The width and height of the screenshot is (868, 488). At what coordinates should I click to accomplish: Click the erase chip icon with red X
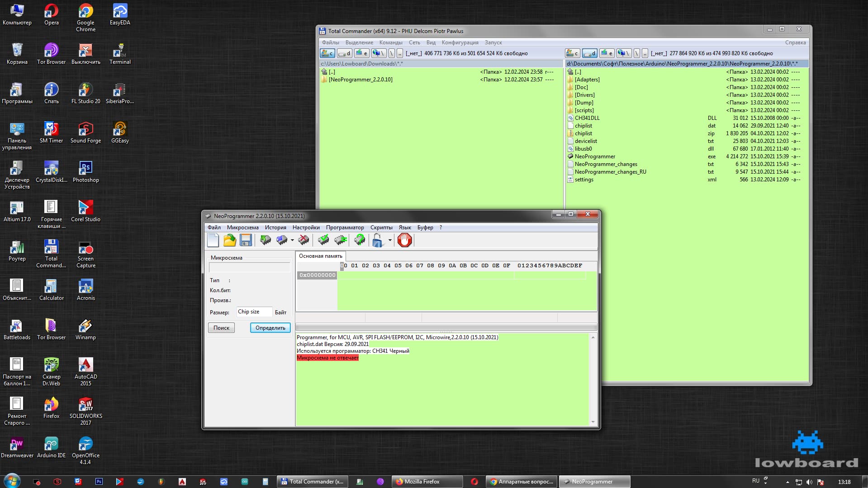click(x=304, y=240)
